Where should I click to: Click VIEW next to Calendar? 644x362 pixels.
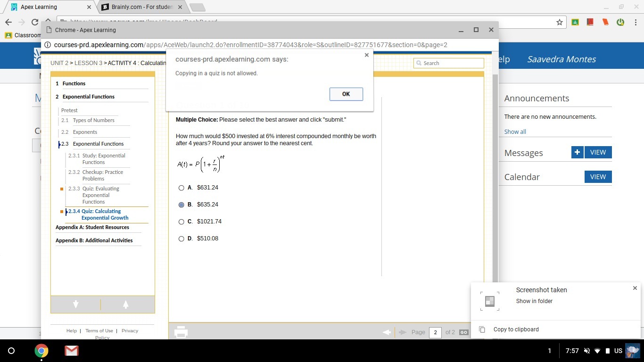(598, 177)
